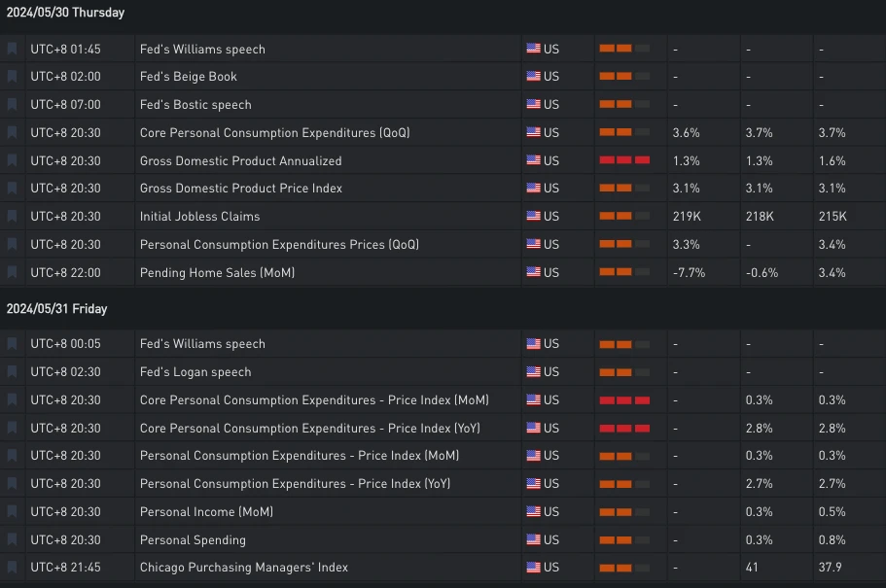Toggle bookmark for Core PCE Price Index (YoY)

(x=13, y=428)
